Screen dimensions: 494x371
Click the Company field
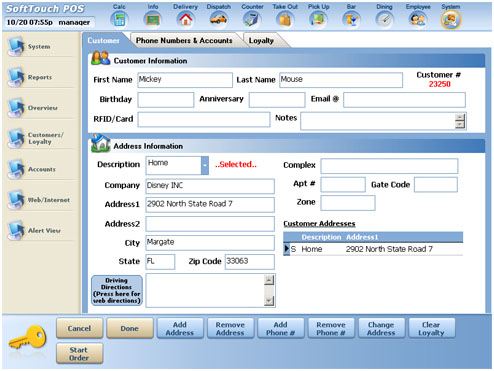pyautogui.click(x=210, y=186)
